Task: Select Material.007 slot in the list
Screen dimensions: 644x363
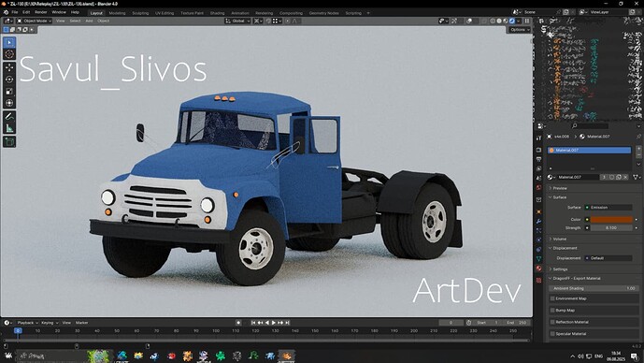Action: point(590,150)
